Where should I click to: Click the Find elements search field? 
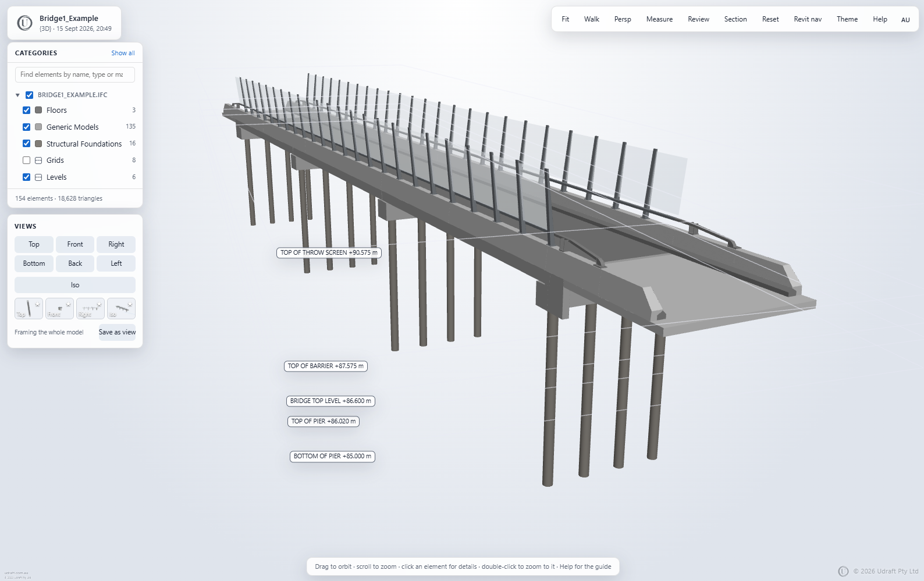coord(75,74)
